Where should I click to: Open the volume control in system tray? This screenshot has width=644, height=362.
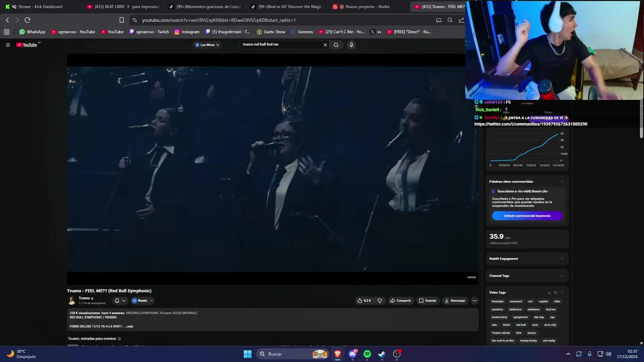[x=608, y=354]
